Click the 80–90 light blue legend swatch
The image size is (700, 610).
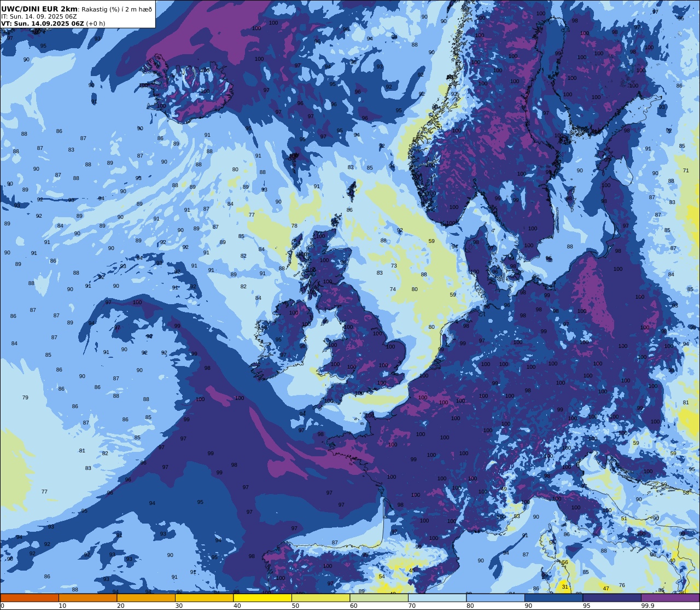coord(495,597)
